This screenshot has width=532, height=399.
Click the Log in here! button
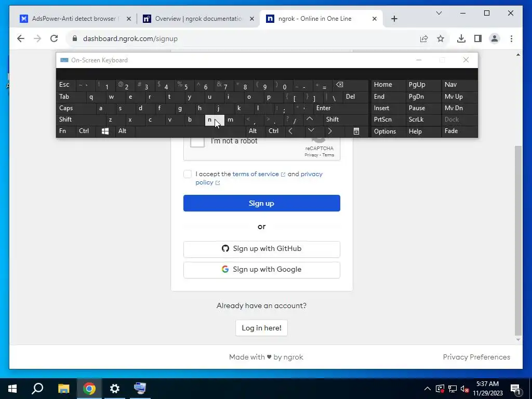pos(262,328)
